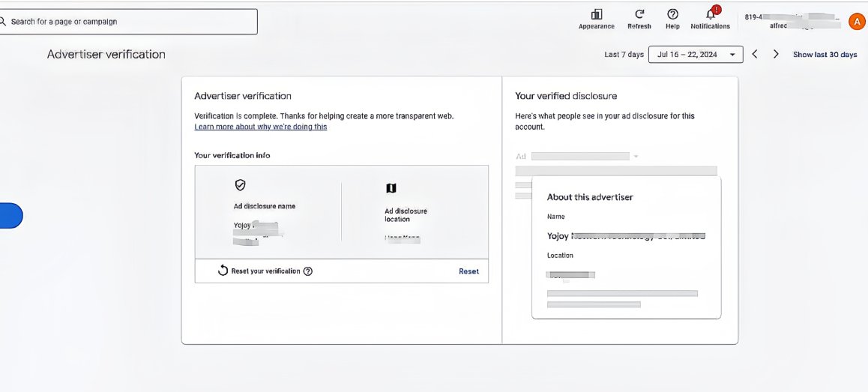This screenshot has height=392, width=868.
Task: Open the orange account avatar
Action: click(856, 21)
